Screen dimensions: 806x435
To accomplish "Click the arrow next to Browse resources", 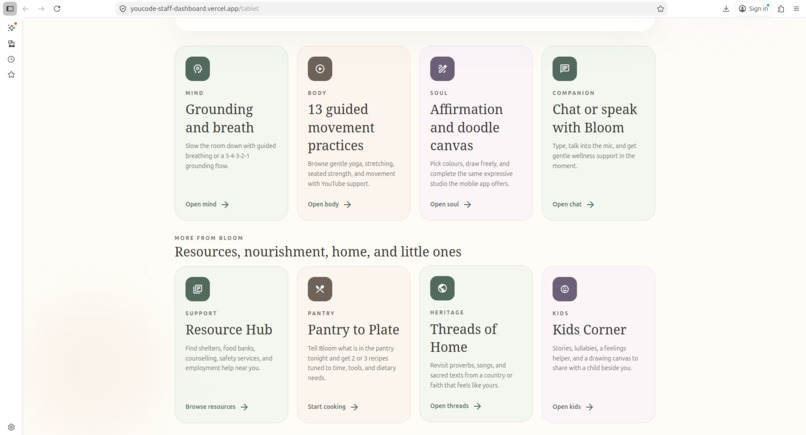I will (244, 407).
